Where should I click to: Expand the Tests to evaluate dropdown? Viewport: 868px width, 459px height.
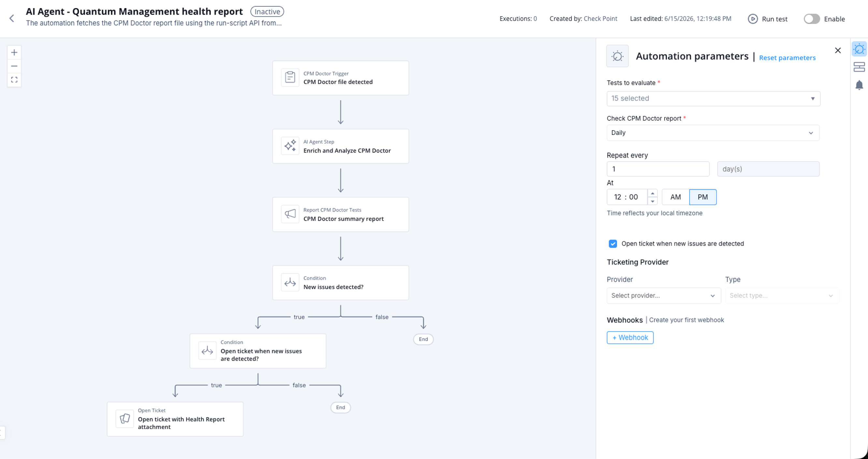point(713,98)
